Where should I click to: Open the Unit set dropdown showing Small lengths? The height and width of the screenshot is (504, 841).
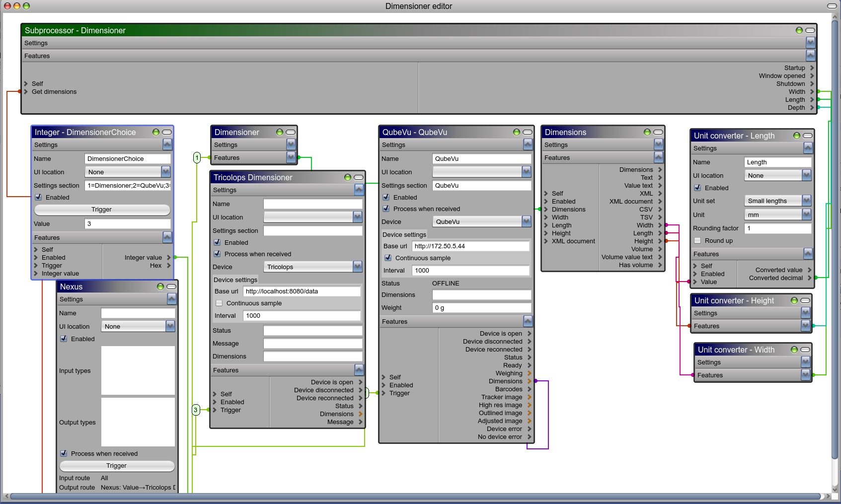pos(805,201)
